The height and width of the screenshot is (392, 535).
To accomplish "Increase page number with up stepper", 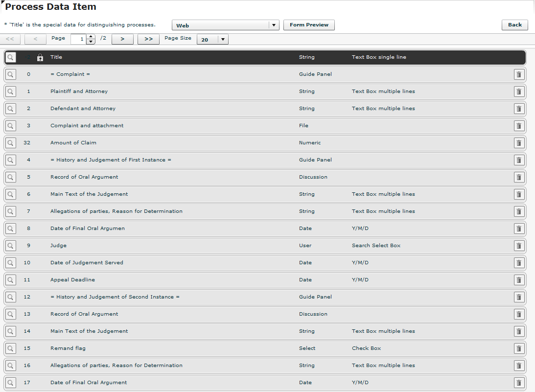I will (x=91, y=37).
